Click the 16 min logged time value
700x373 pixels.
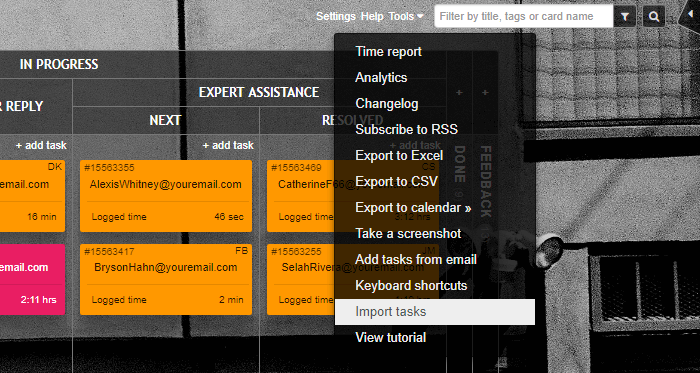coord(42,217)
